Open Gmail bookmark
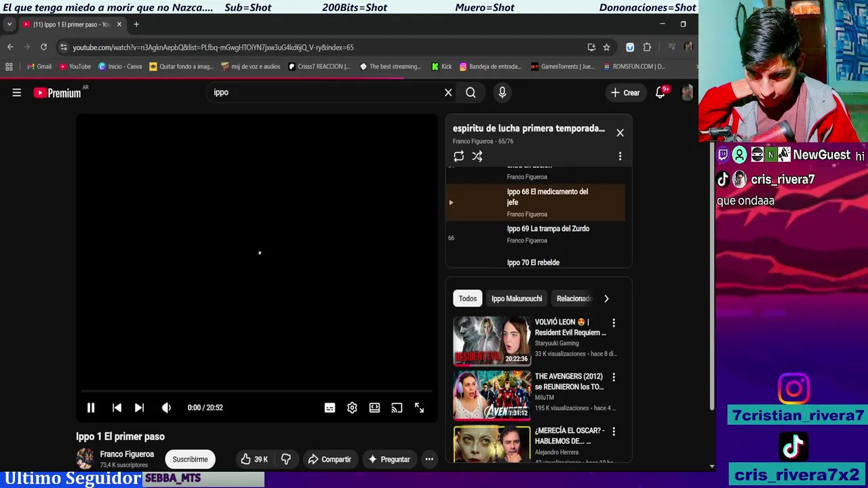This screenshot has height=488, width=868. [x=39, y=66]
